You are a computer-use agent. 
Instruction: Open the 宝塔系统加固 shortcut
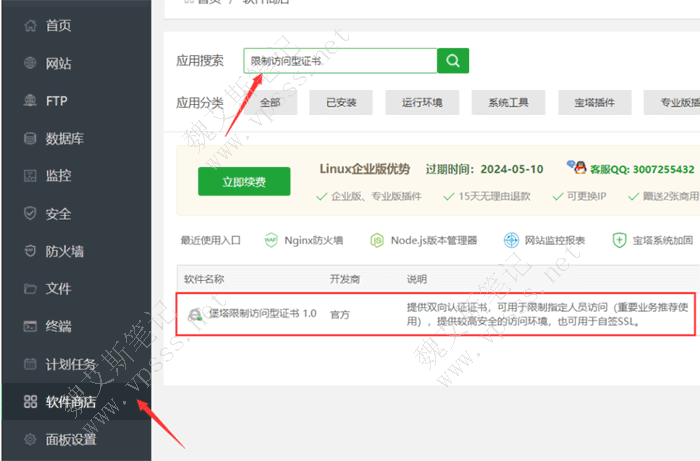653,240
